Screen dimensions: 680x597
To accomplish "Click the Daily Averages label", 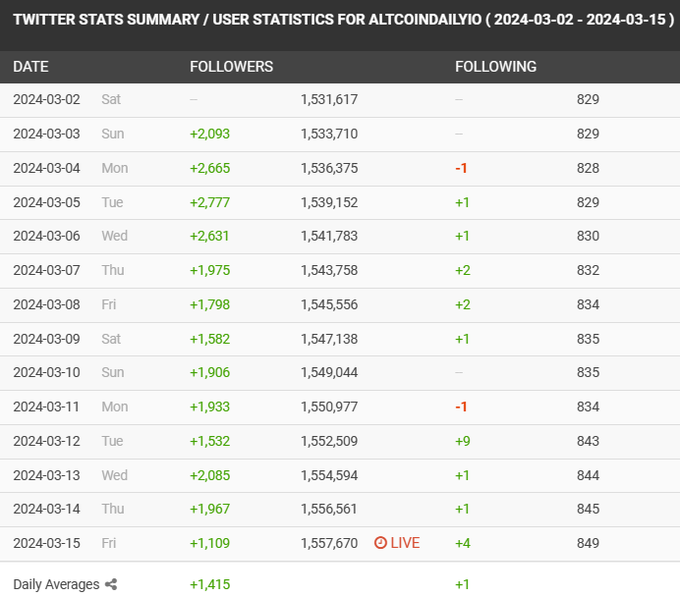I will (x=56, y=584).
